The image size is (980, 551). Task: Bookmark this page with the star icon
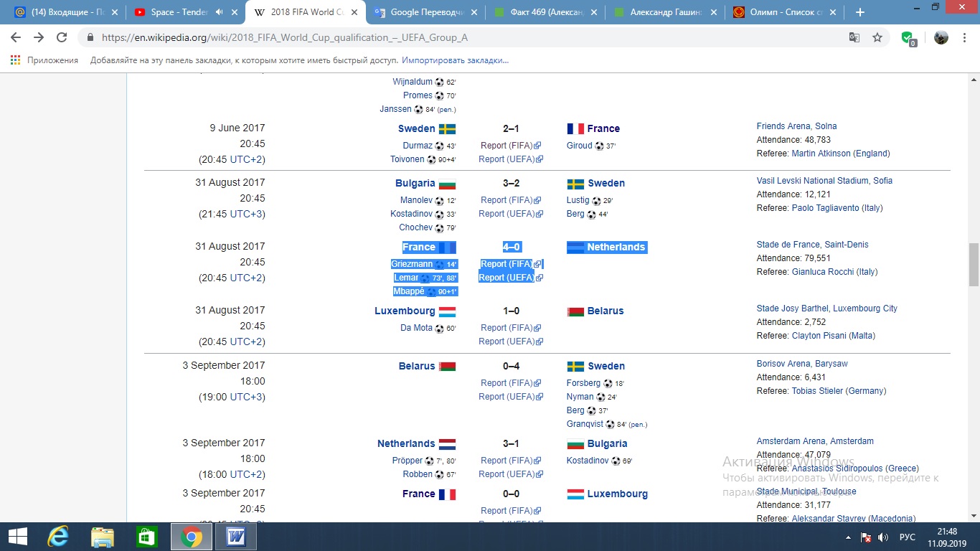tap(877, 37)
